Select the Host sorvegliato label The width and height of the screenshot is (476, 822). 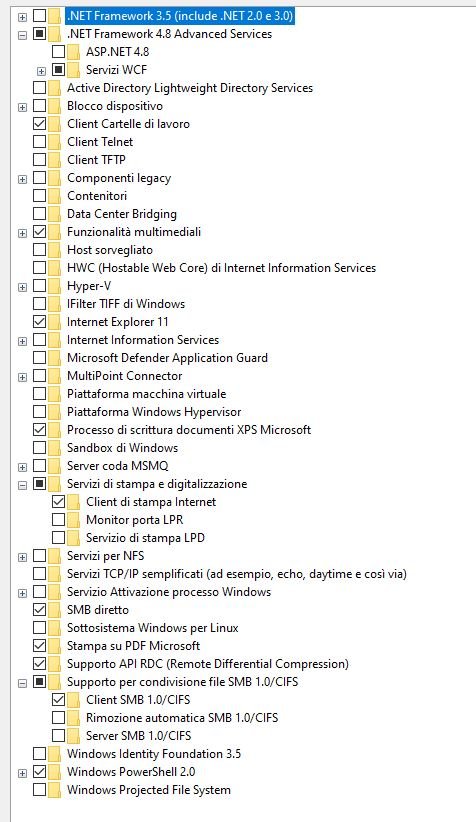click(x=110, y=250)
